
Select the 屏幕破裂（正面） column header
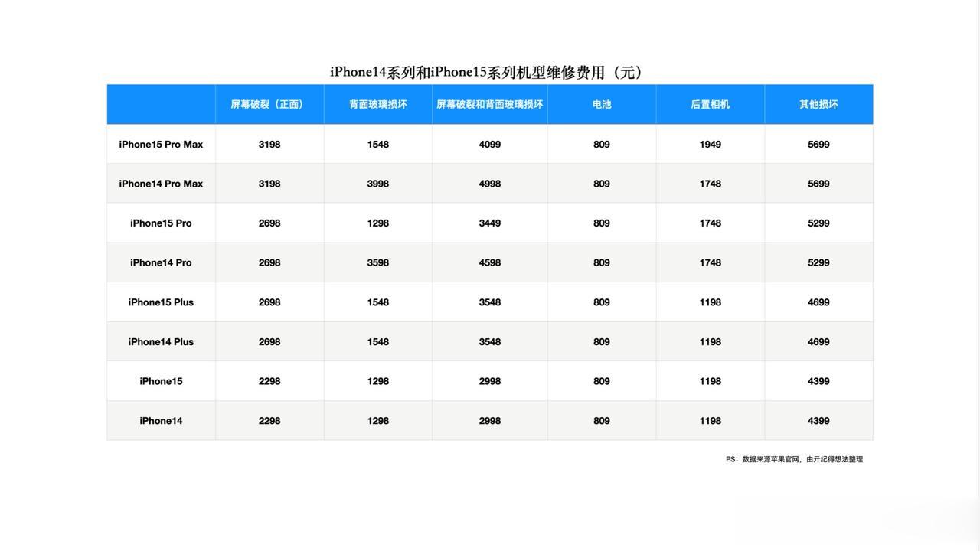click(x=269, y=104)
